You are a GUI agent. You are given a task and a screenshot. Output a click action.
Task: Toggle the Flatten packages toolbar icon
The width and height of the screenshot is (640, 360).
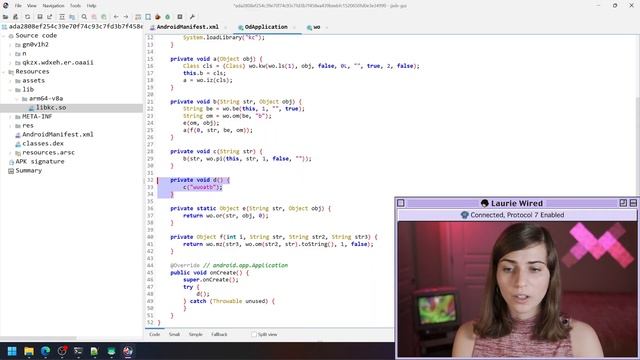pos(72,17)
